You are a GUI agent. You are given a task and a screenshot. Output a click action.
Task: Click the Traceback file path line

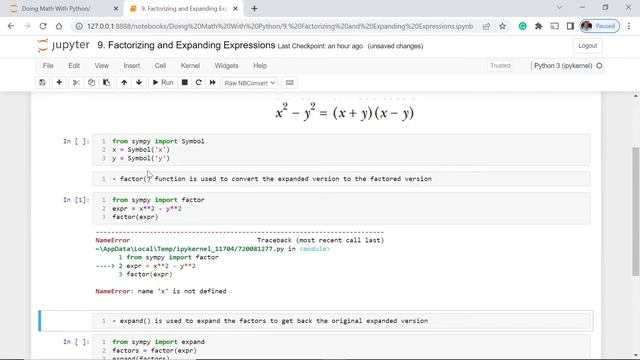coord(213,249)
